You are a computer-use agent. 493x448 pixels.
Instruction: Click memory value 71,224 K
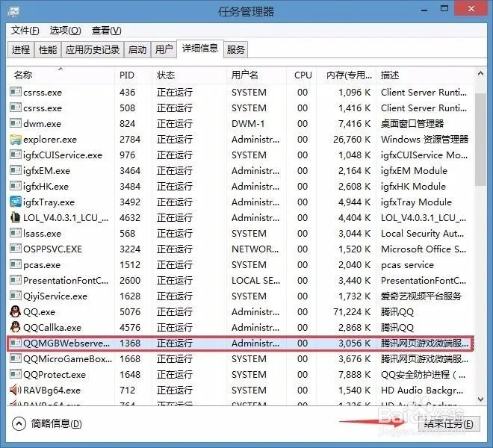[x=352, y=312]
